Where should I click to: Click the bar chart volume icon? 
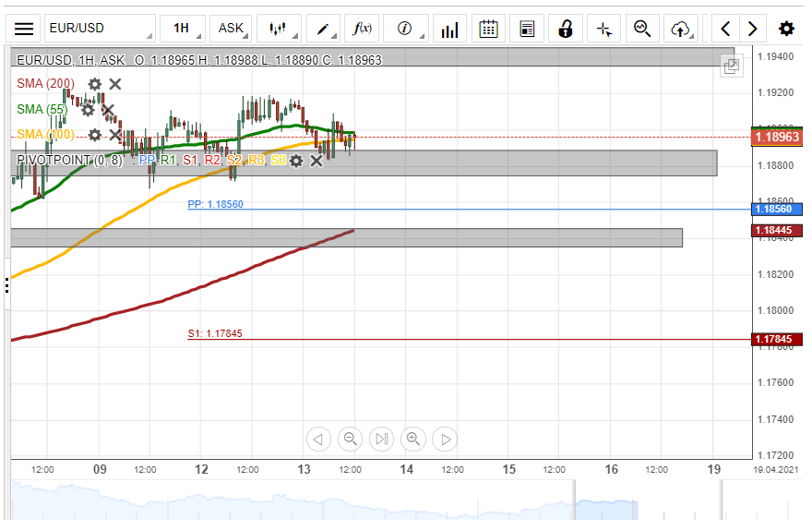[x=449, y=29]
